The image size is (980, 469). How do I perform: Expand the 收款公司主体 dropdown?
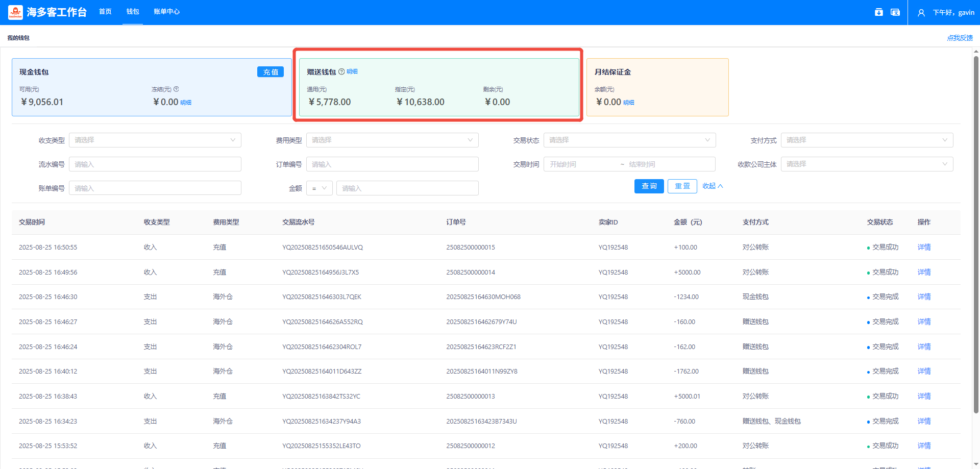[x=867, y=164]
